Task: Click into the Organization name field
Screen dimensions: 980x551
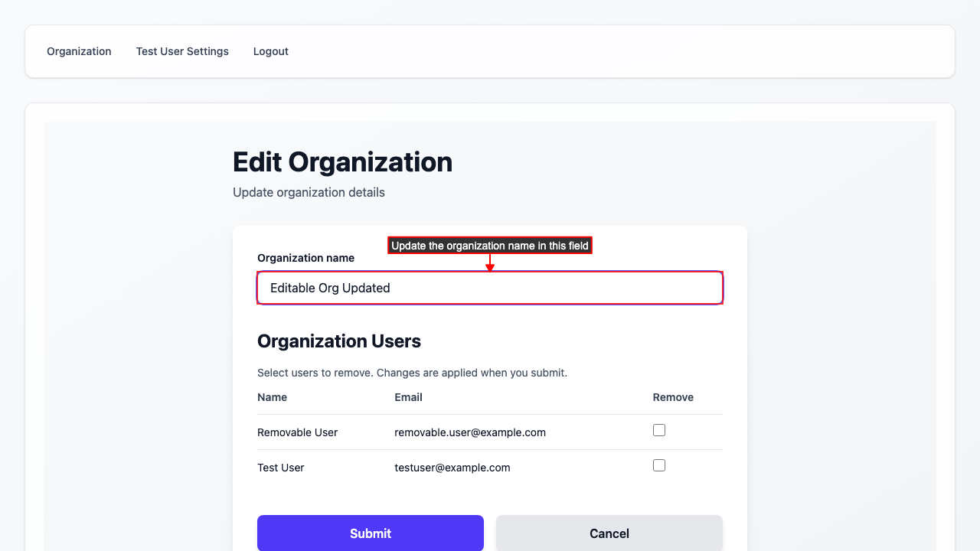Action: click(490, 289)
